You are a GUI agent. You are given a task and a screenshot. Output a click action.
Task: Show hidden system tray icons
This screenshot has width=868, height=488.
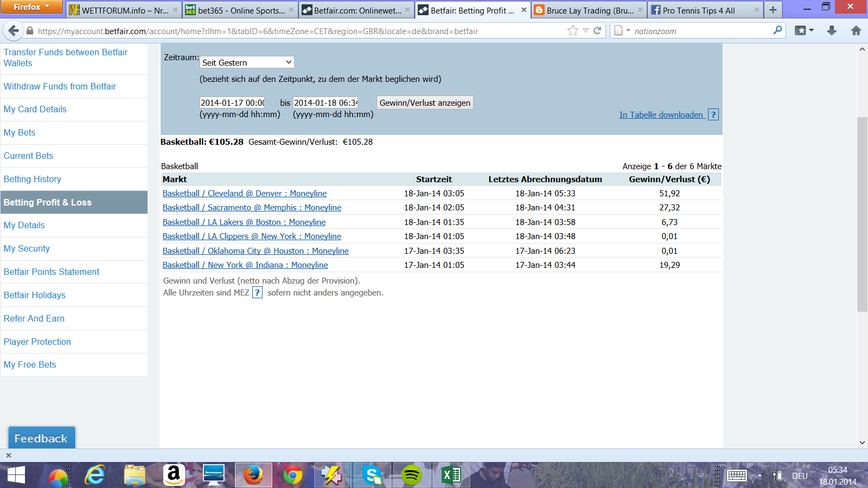760,476
